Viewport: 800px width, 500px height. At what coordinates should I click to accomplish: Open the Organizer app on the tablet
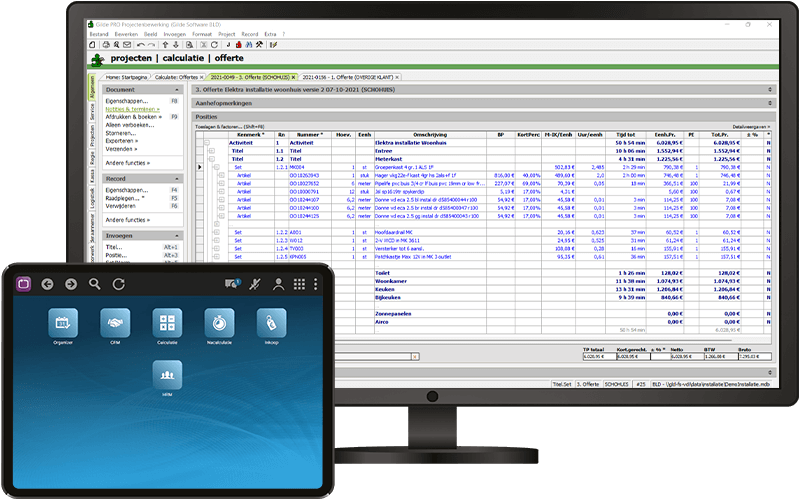[x=63, y=323]
